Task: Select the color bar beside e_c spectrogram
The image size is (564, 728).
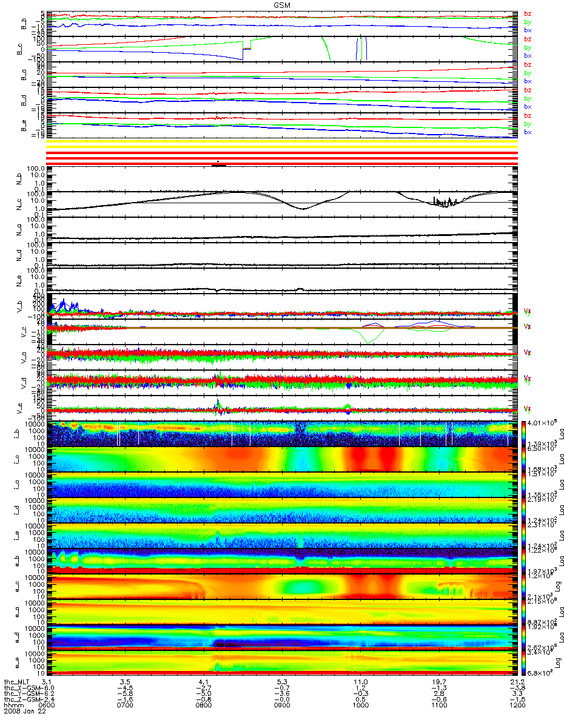Action: (525, 586)
